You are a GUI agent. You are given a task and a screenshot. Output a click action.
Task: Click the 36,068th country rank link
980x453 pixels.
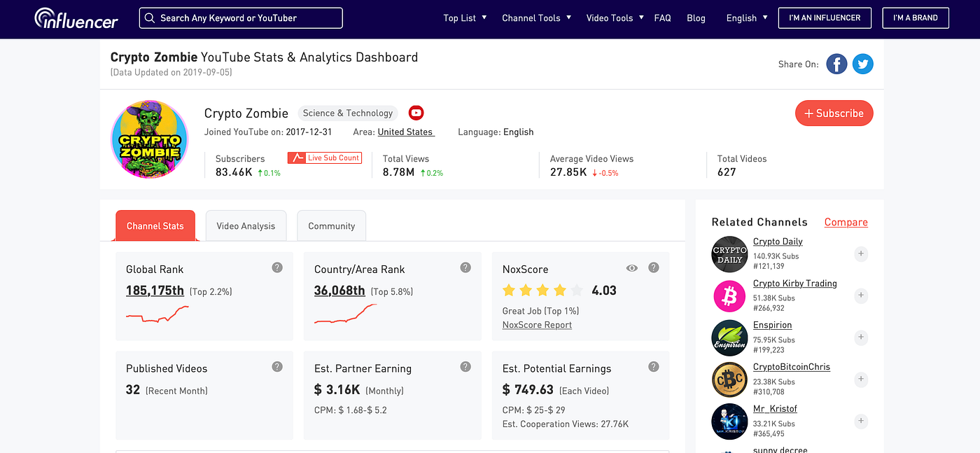[x=339, y=291]
